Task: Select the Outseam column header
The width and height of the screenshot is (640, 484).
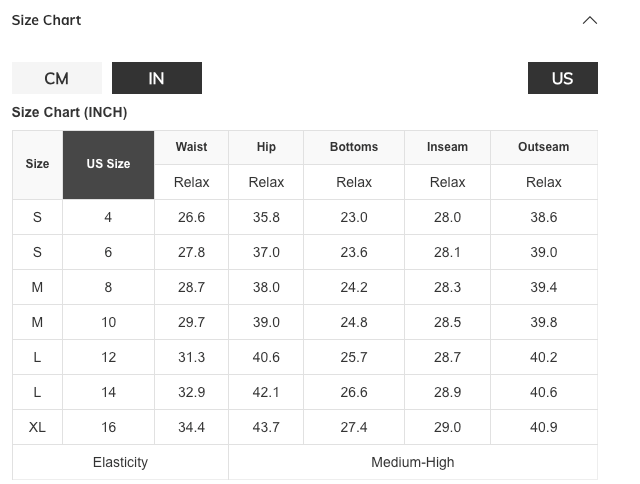Action: pyautogui.click(x=543, y=147)
